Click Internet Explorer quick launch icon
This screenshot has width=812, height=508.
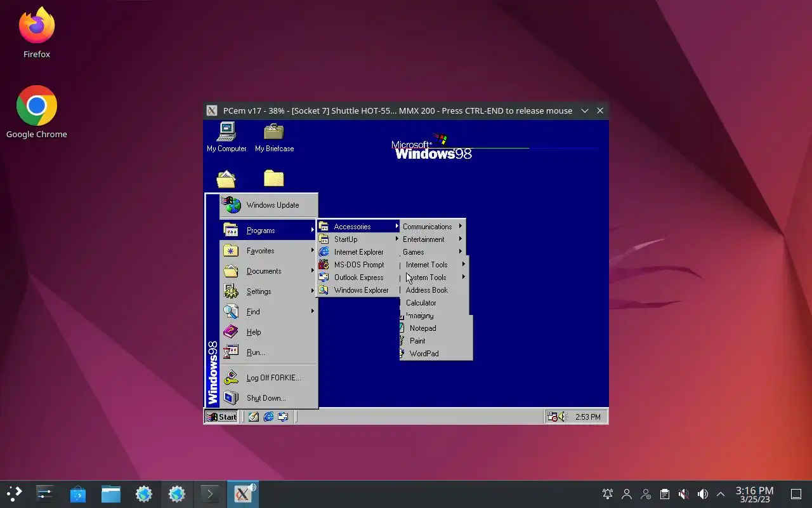(268, 417)
